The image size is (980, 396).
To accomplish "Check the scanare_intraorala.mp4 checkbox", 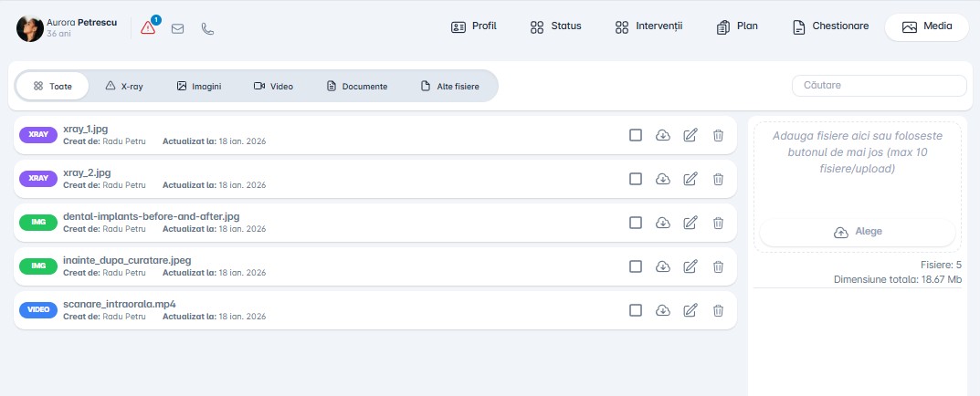I will coord(636,310).
